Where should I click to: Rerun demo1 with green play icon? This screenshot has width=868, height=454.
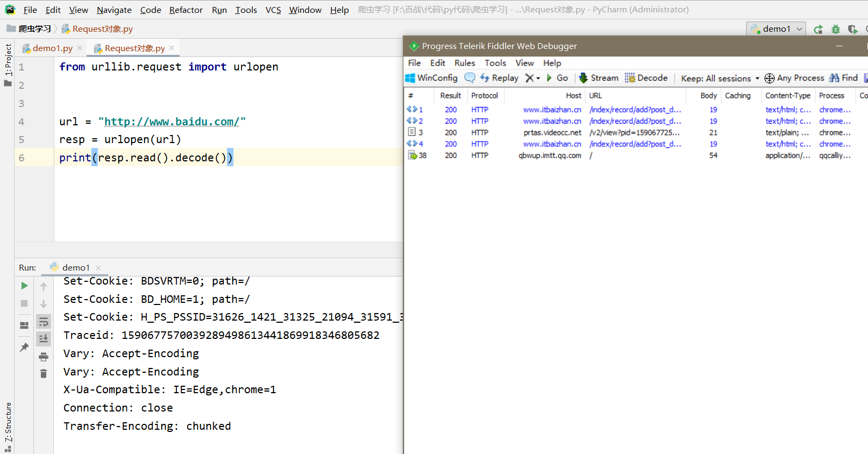pyautogui.click(x=24, y=286)
